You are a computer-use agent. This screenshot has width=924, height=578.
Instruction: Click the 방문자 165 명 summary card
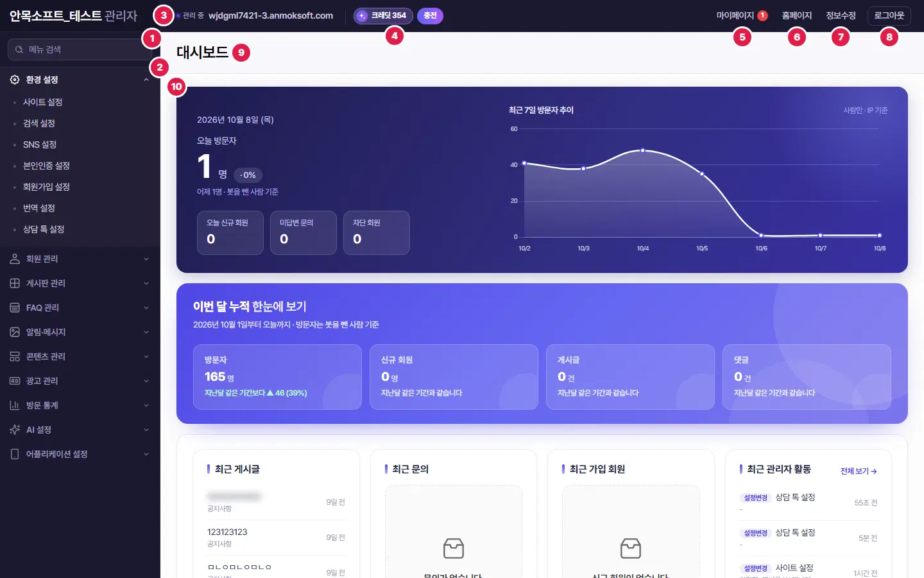(x=277, y=377)
